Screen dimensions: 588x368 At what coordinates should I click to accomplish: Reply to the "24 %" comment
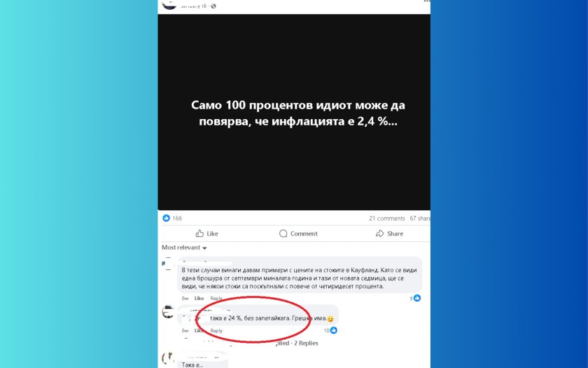click(216, 330)
